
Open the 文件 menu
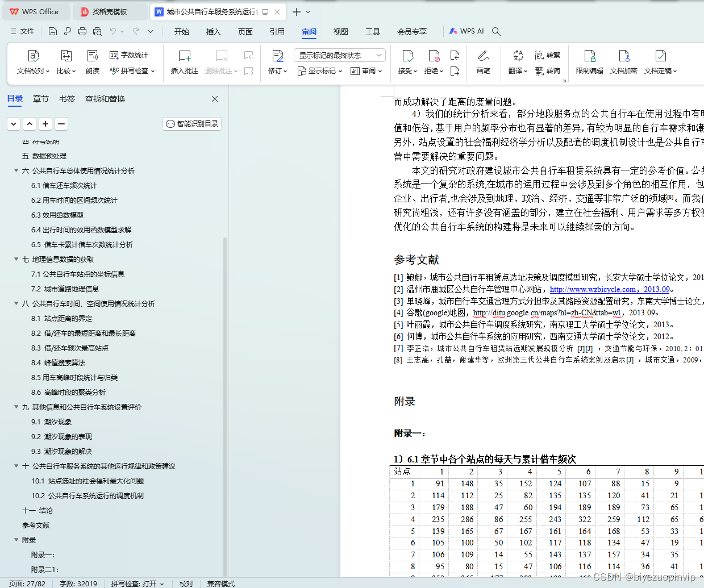23,31
